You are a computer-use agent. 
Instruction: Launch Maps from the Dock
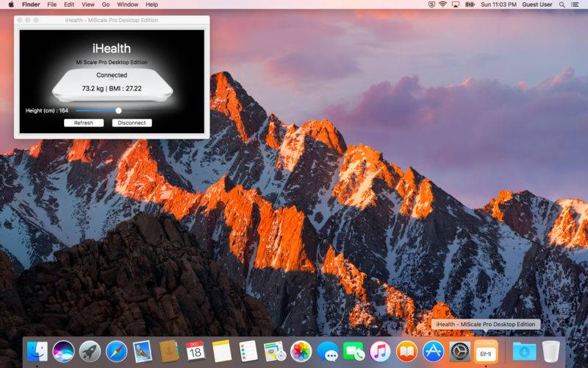[x=274, y=352]
